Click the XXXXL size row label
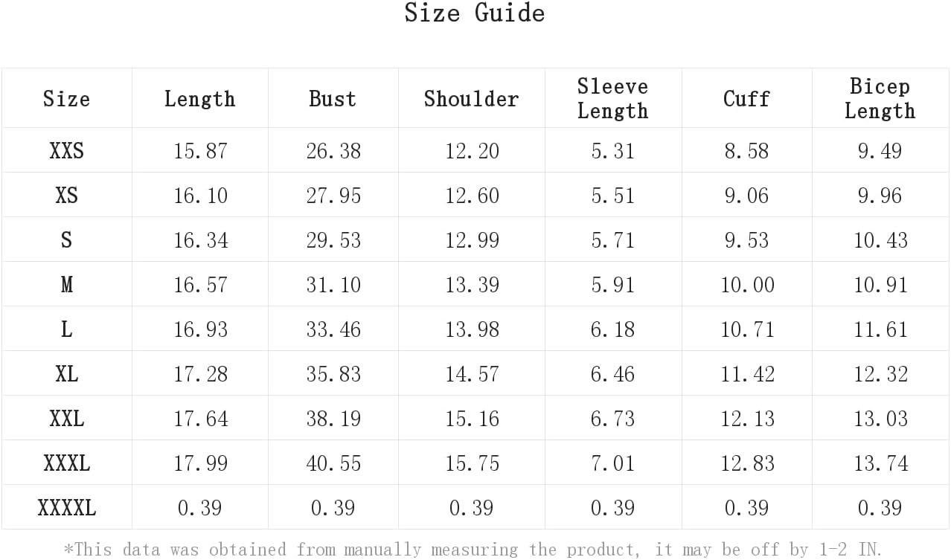This screenshot has width=951, height=560. coord(66,508)
